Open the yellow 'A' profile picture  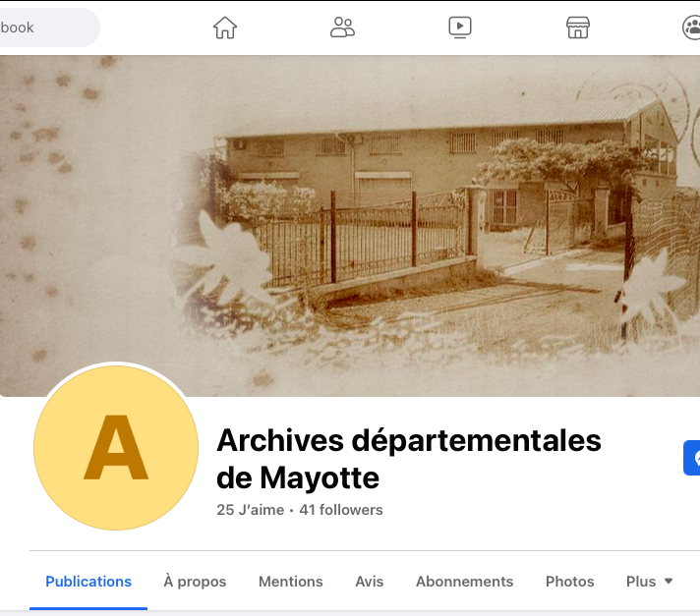coord(116,447)
